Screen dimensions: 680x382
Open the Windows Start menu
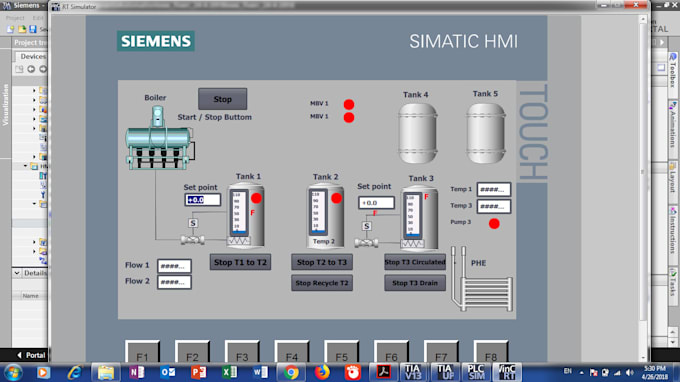[x=13, y=372]
